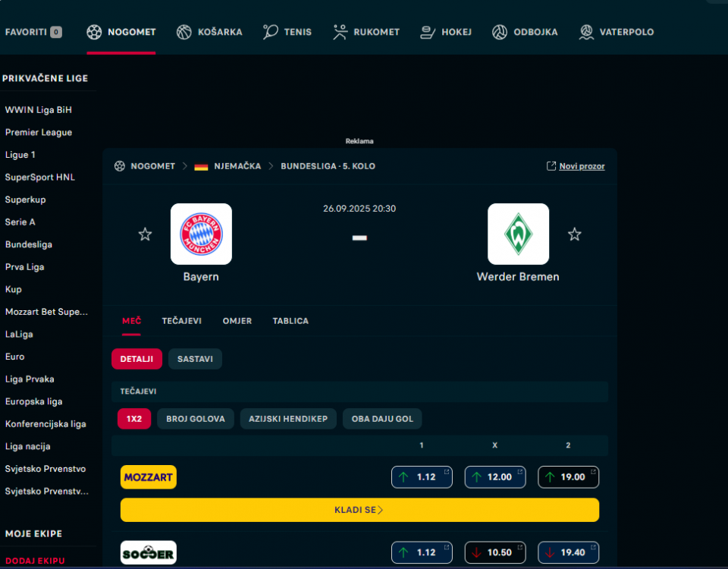
Task: Open WWIN Liga BiH from pinned leagues
Action: tap(39, 110)
